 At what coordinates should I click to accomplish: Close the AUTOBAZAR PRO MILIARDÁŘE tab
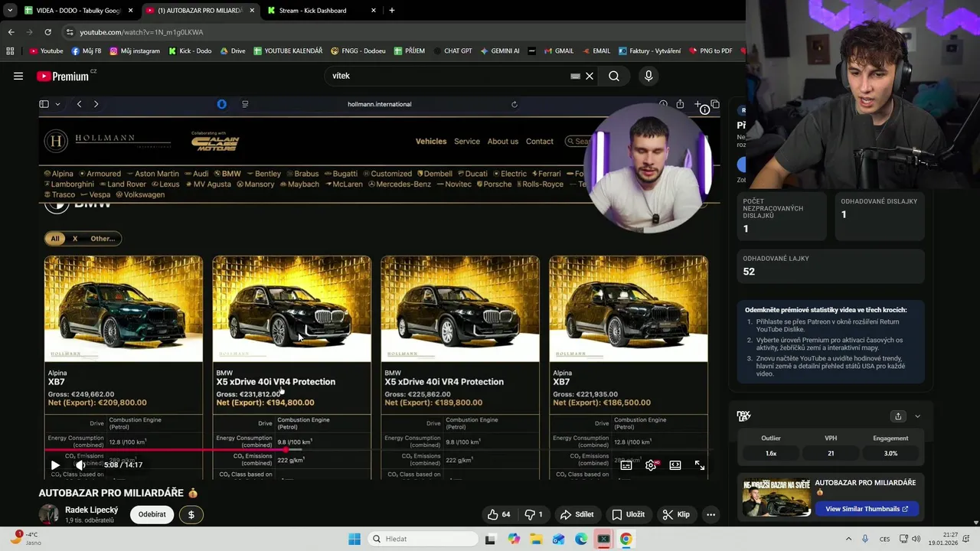[x=252, y=11]
